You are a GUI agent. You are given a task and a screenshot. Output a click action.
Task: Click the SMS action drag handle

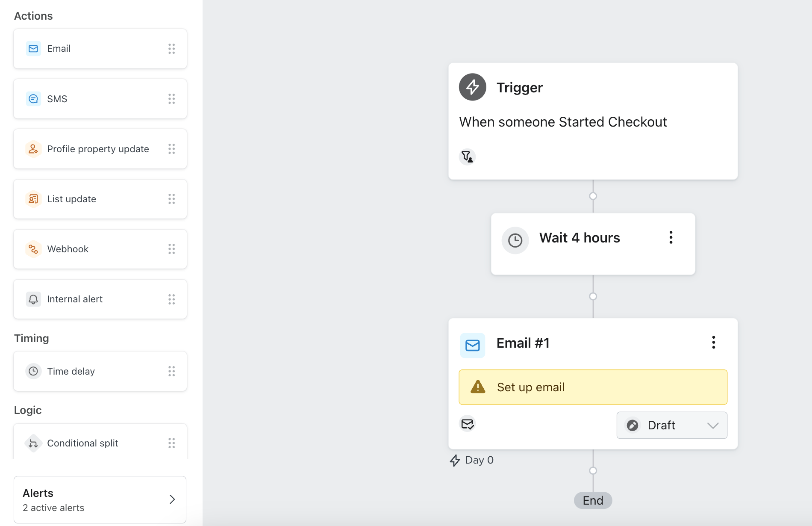click(x=172, y=99)
